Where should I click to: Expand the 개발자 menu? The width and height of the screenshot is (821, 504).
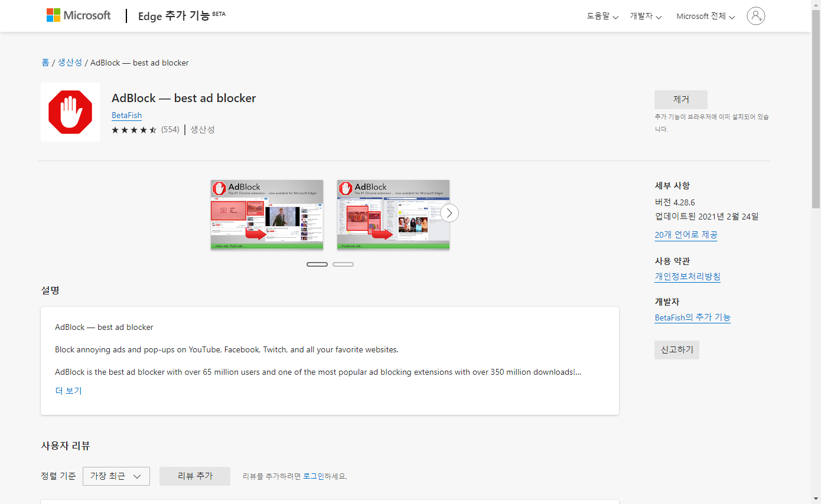pyautogui.click(x=646, y=17)
